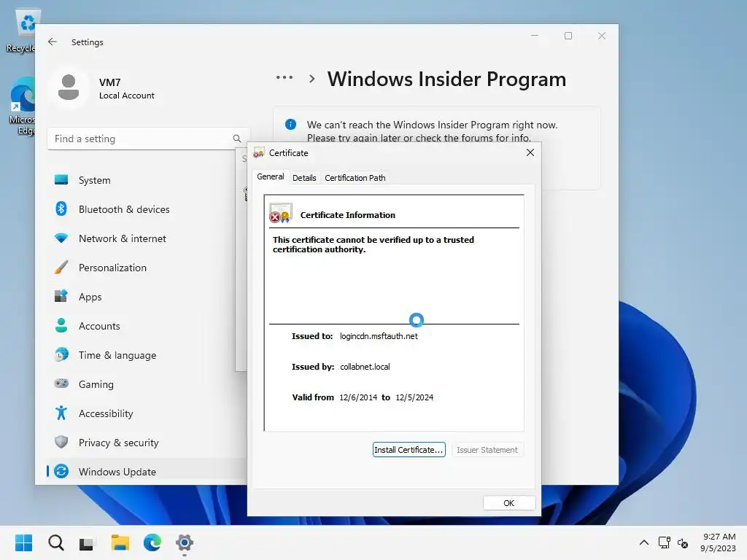The image size is (747, 560).
Task: Click Install Certificate... button
Action: (x=409, y=449)
